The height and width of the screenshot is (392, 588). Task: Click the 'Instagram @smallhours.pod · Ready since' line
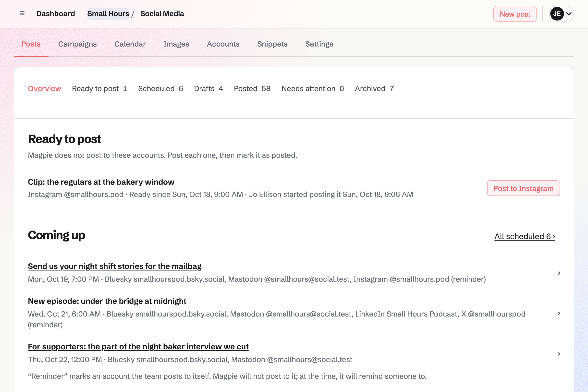220,195
